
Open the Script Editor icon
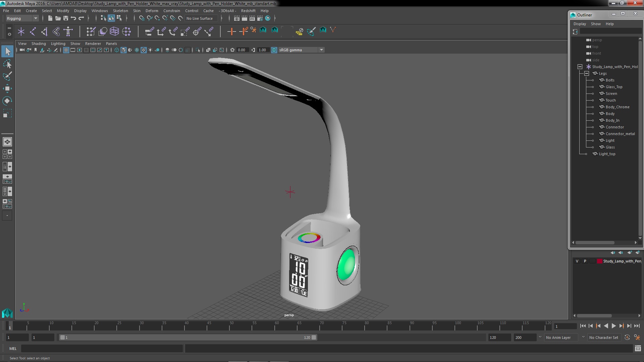click(x=638, y=349)
